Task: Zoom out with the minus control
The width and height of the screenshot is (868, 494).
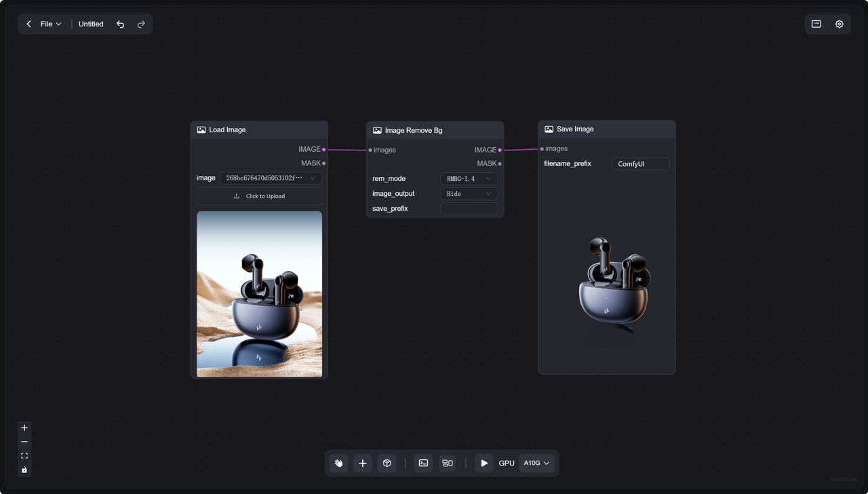Action: (24, 442)
